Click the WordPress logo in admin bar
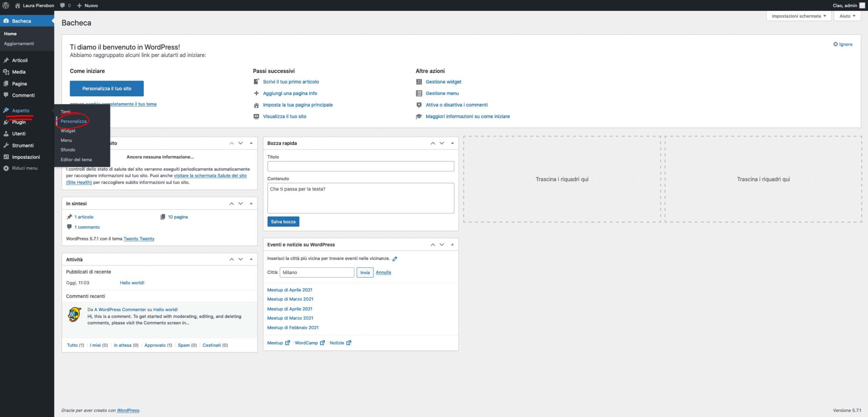 coord(6,5)
